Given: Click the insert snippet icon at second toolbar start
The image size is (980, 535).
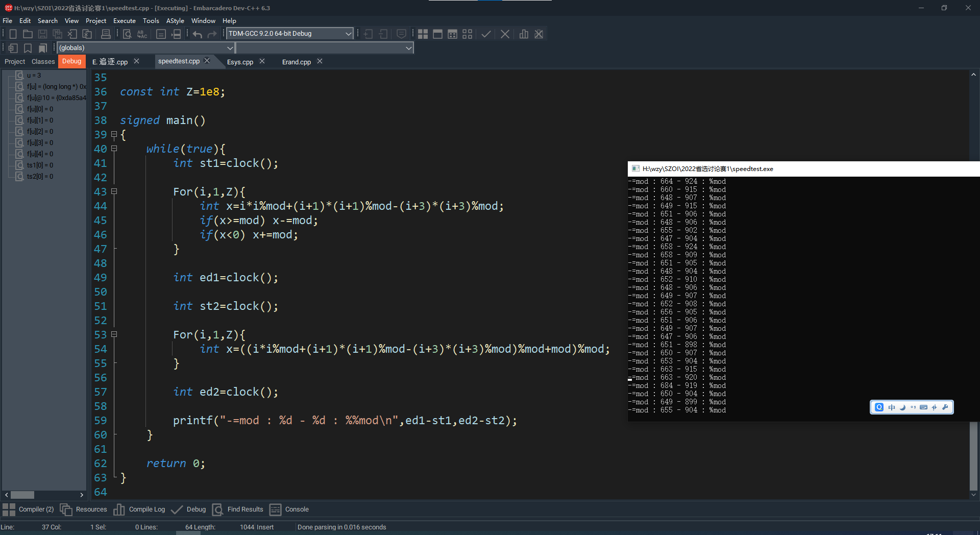Looking at the screenshot, I should coord(13,48).
